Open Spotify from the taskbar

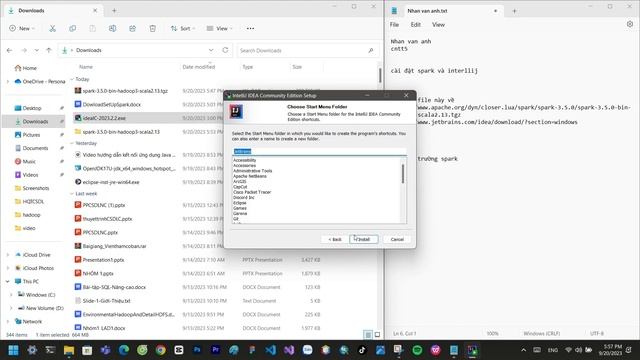click(x=417, y=350)
